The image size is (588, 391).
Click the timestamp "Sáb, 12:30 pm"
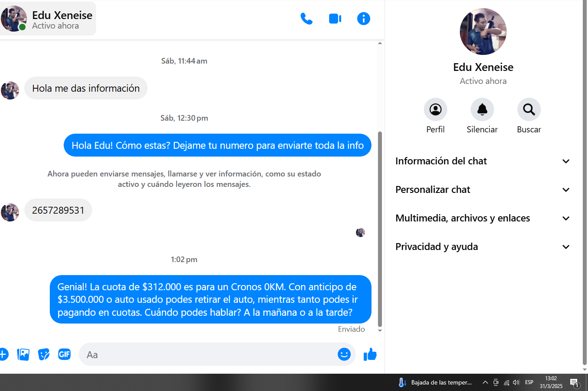pos(184,118)
